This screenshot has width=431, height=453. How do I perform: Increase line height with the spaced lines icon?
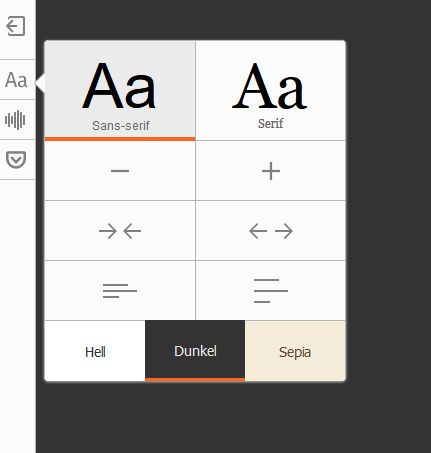(271, 291)
